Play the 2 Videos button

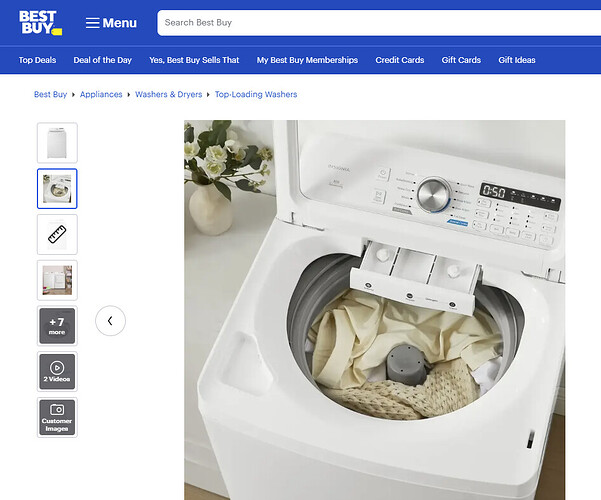57,372
